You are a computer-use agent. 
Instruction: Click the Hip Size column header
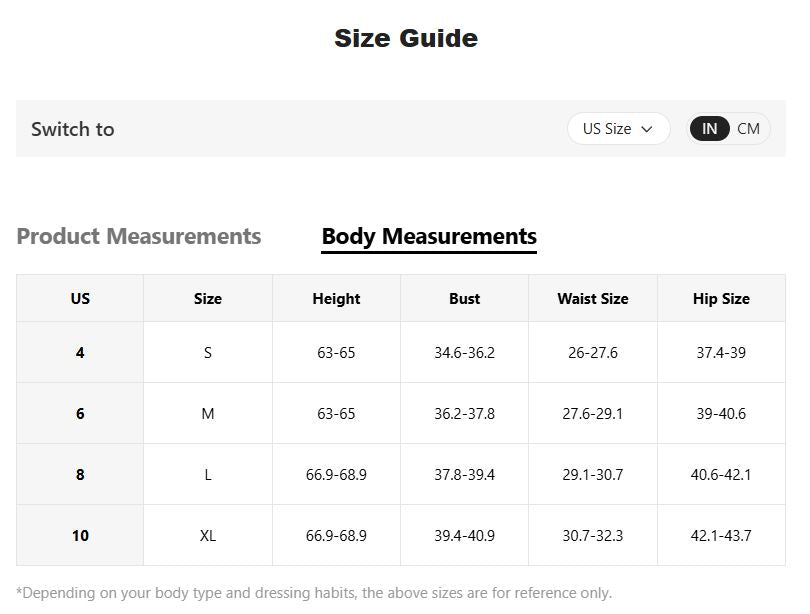(721, 298)
